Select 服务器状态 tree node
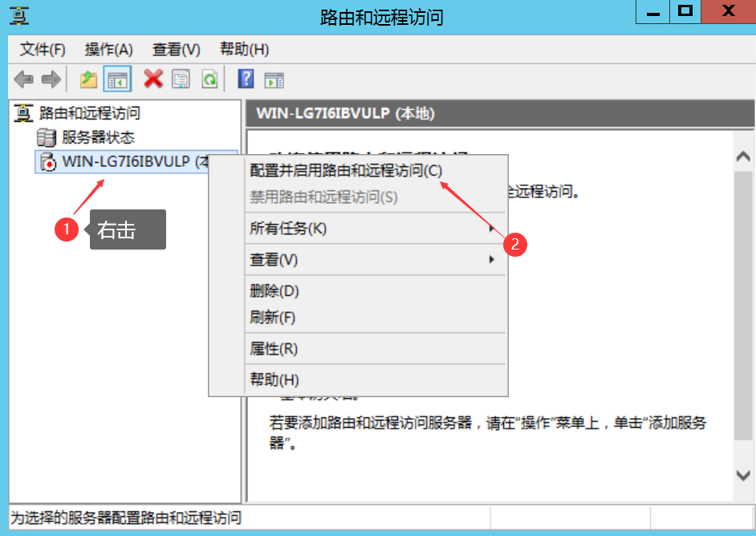This screenshot has width=756, height=536. (x=98, y=137)
